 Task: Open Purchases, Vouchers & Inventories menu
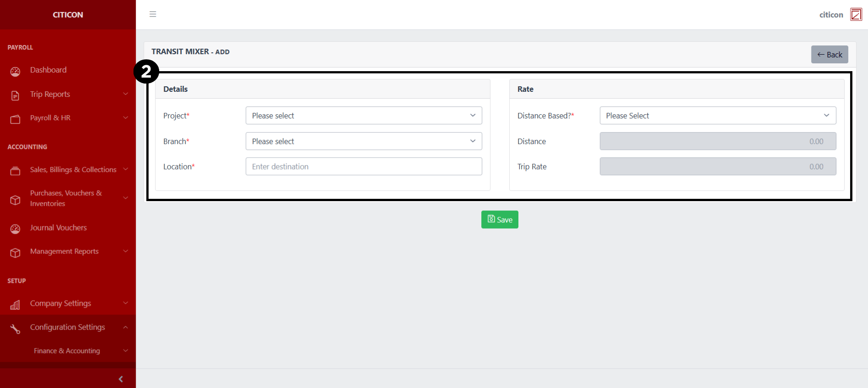tap(66, 198)
